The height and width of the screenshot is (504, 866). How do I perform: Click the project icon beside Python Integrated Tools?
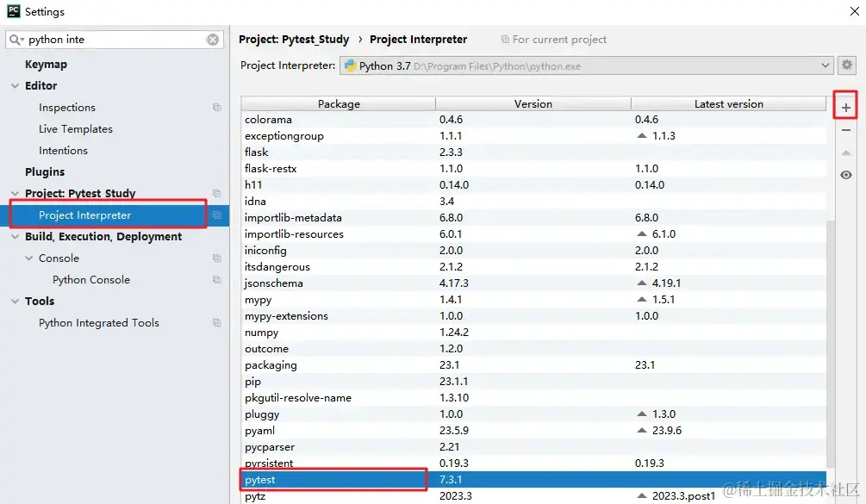point(216,322)
